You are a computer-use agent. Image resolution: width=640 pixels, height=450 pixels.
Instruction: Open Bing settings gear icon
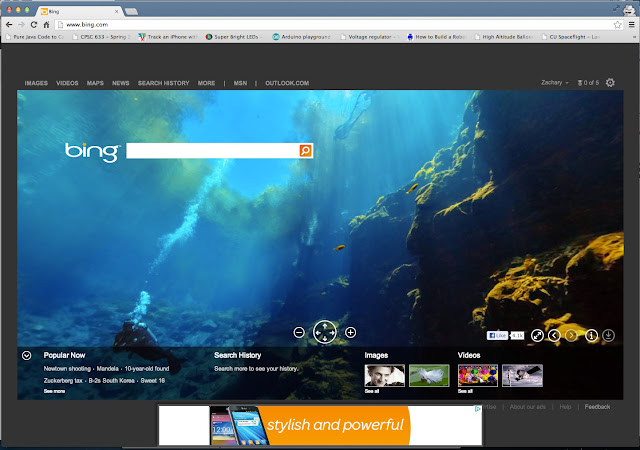[x=610, y=83]
